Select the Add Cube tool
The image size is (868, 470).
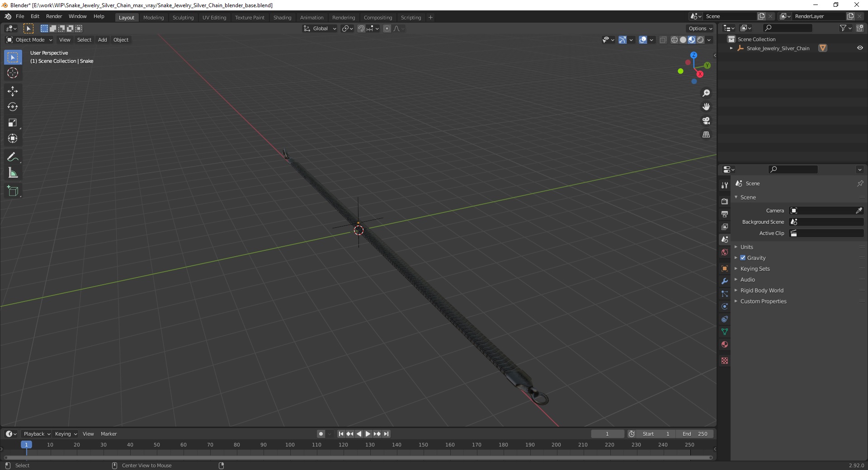tap(13, 191)
